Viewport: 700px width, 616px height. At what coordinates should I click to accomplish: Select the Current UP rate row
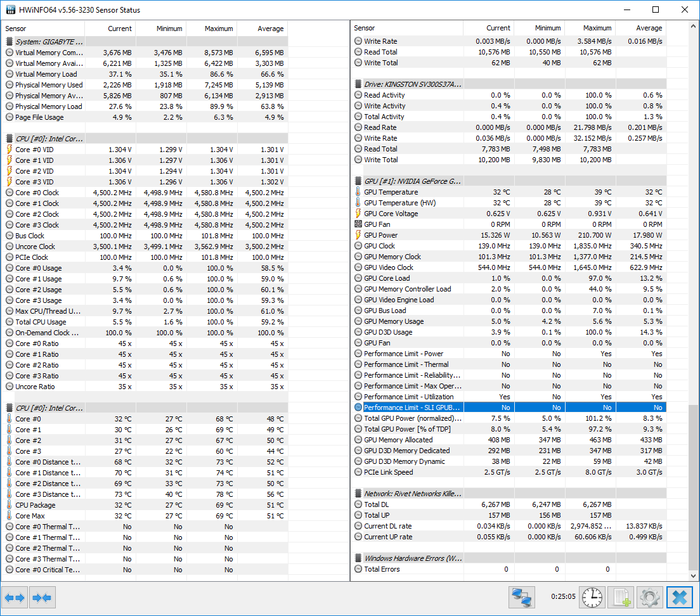point(509,537)
